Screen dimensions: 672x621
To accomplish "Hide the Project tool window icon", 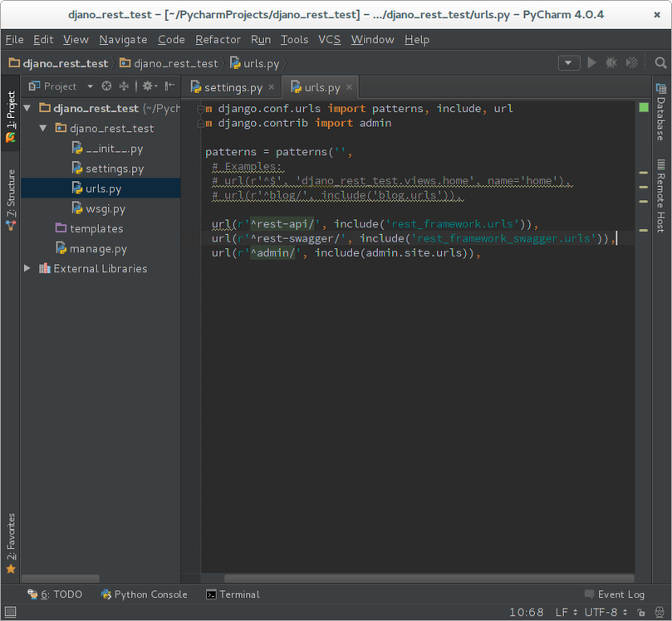I will coord(169,86).
